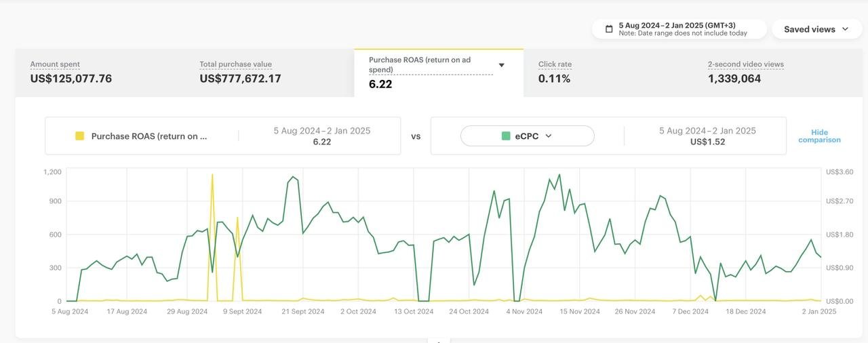This screenshot has width=868, height=343.
Task: Click the US$125,077.76 amount spent value
Action: coord(71,79)
